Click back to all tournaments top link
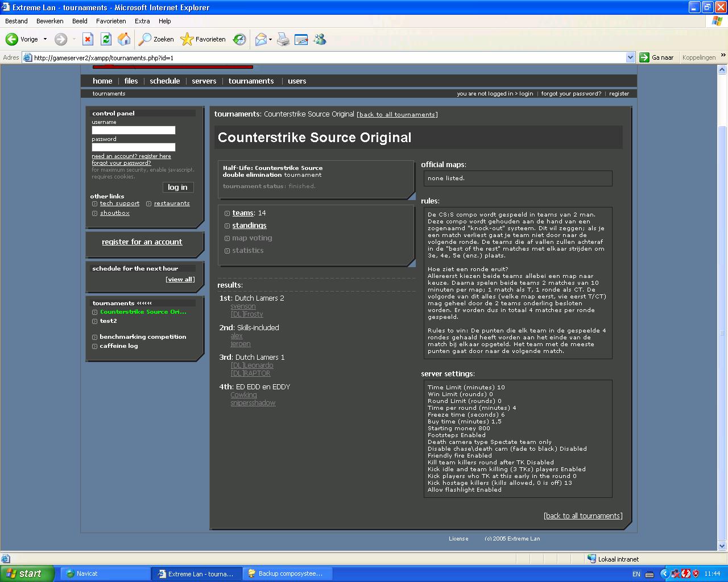The image size is (728, 582). pos(397,115)
